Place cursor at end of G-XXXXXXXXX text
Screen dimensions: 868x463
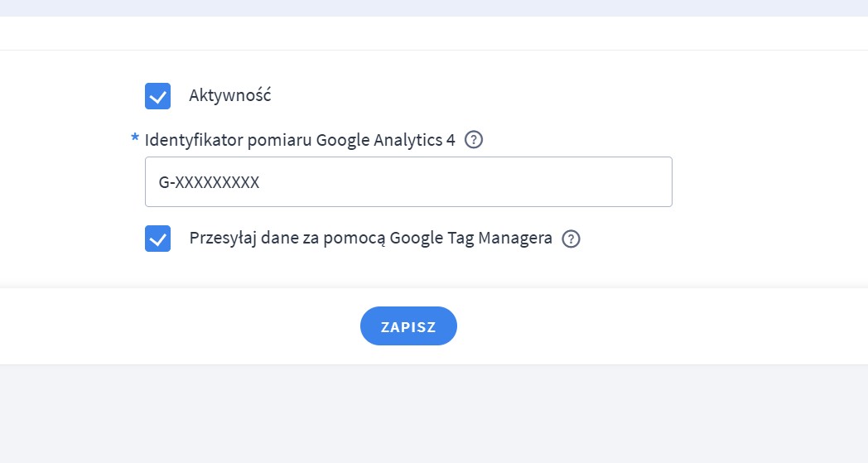coord(260,182)
